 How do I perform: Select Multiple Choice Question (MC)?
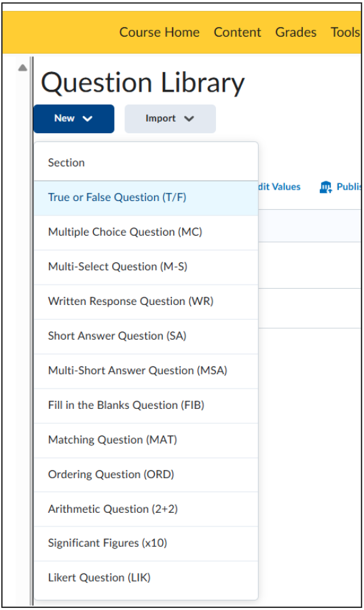coord(146,232)
